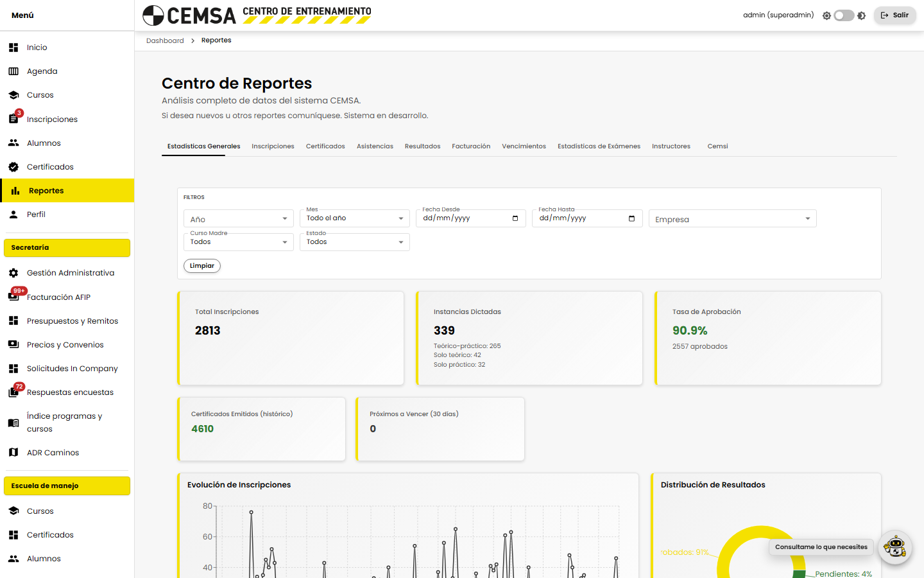Click the Menú sidebar heading
This screenshot has width=924, height=578.
[22, 15]
